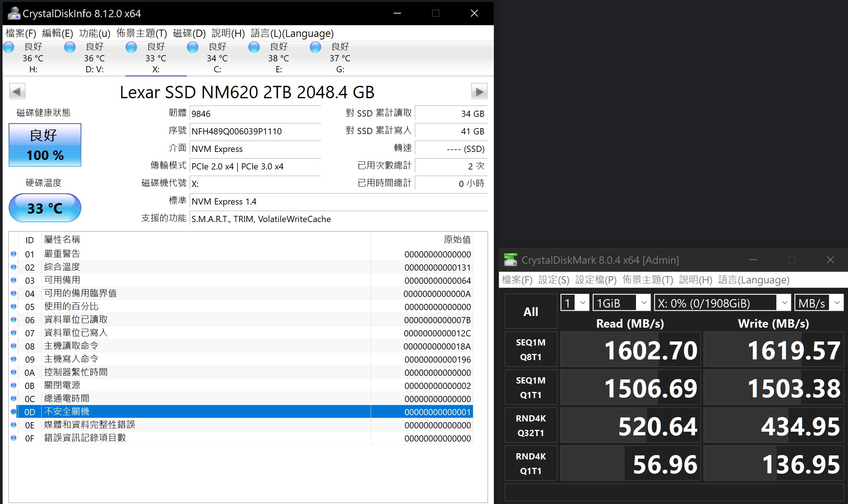Viewport: 848px width, 504px height.
Task: Open 語言(Language) menu in CrystalDiskMark
Action: point(754,280)
